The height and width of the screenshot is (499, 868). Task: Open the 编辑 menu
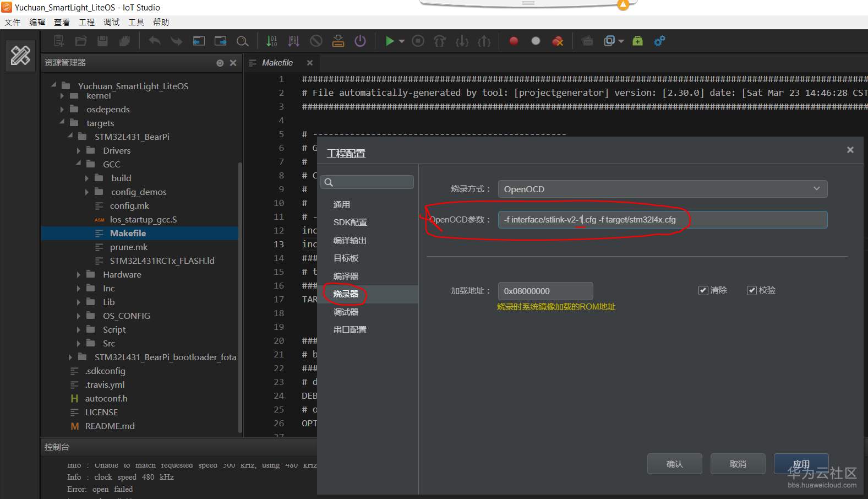(37, 22)
